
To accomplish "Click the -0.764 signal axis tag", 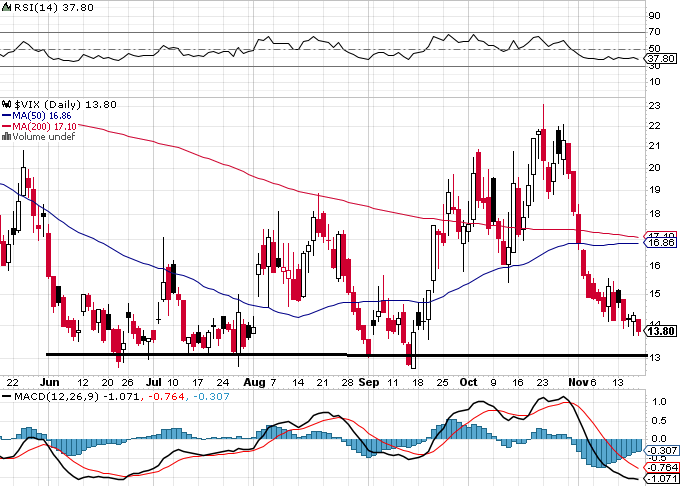I will (x=663, y=467).
